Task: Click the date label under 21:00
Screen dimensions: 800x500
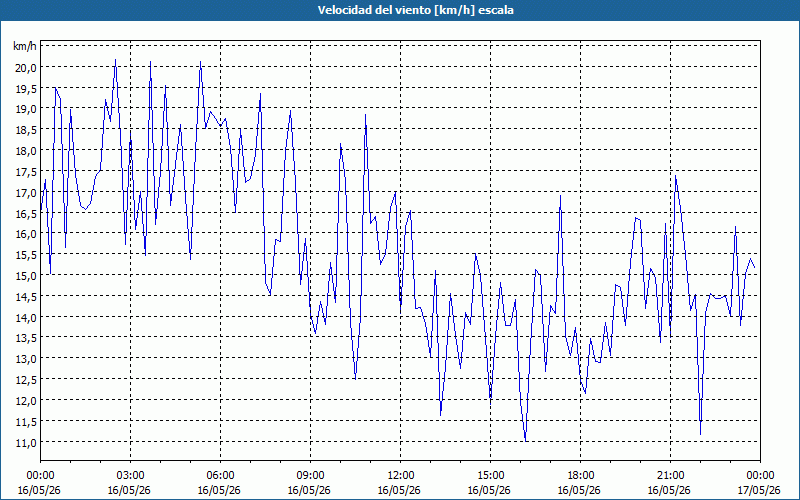Action: pos(669,490)
